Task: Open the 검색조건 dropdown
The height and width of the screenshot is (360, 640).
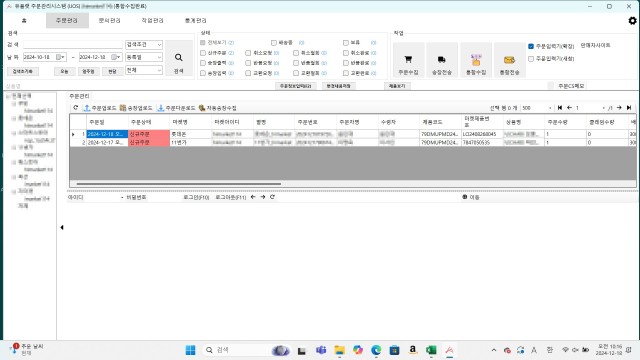Action: pyautogui.click(x=144, y=44)
